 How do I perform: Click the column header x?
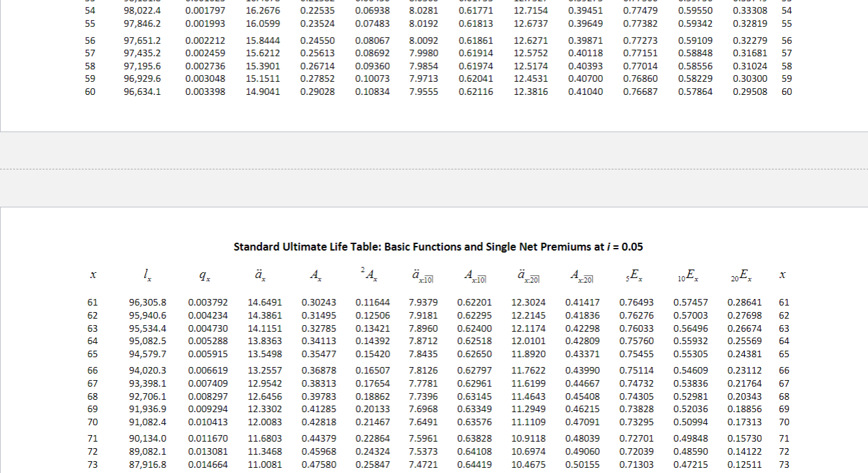(92, 275)
